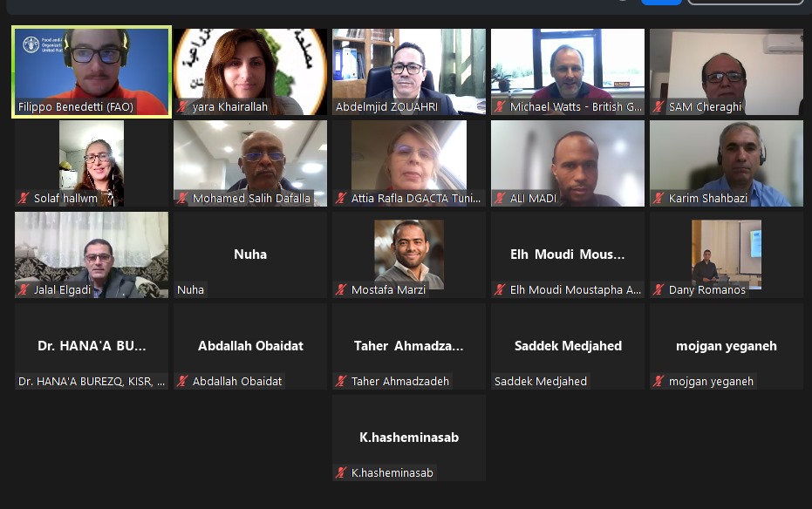
Task: Click muted mic icon beside SAM Cheraghi
Action: tap(658, 107)
